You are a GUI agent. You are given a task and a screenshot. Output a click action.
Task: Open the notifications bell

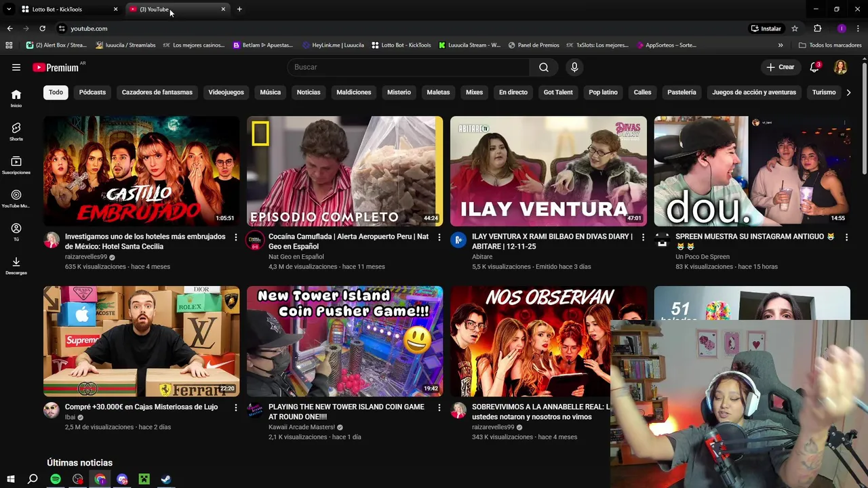815,67
